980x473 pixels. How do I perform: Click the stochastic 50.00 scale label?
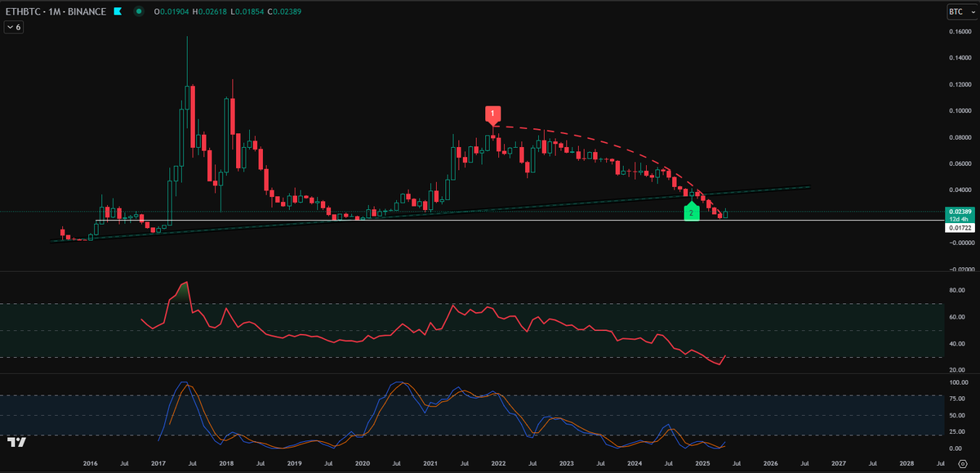(x=958, y=416)
